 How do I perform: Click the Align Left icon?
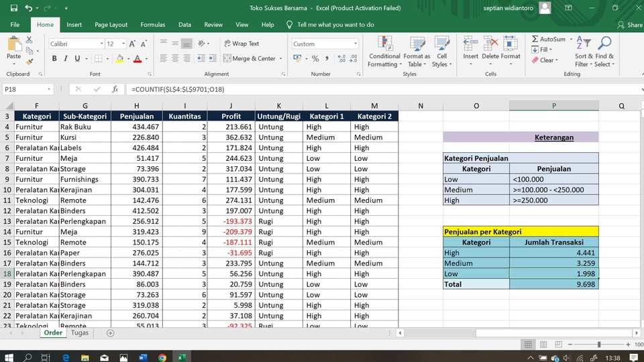click(x=164, y=58)
